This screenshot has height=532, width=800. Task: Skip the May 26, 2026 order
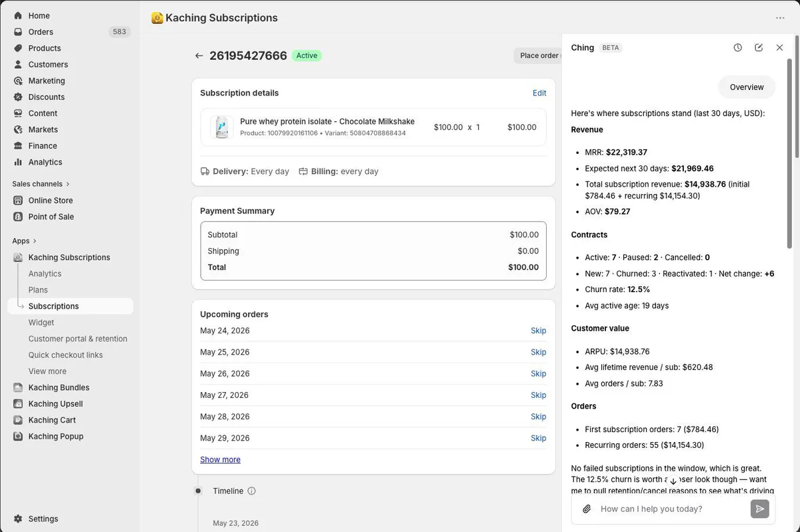pos(538,374)
